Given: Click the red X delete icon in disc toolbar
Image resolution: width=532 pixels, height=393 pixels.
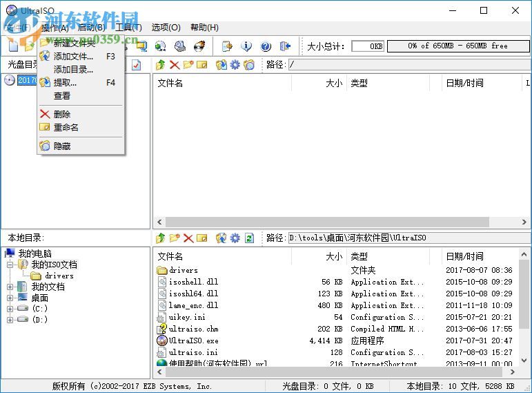Looking at the screenshot, I should [x=175, y=64].
